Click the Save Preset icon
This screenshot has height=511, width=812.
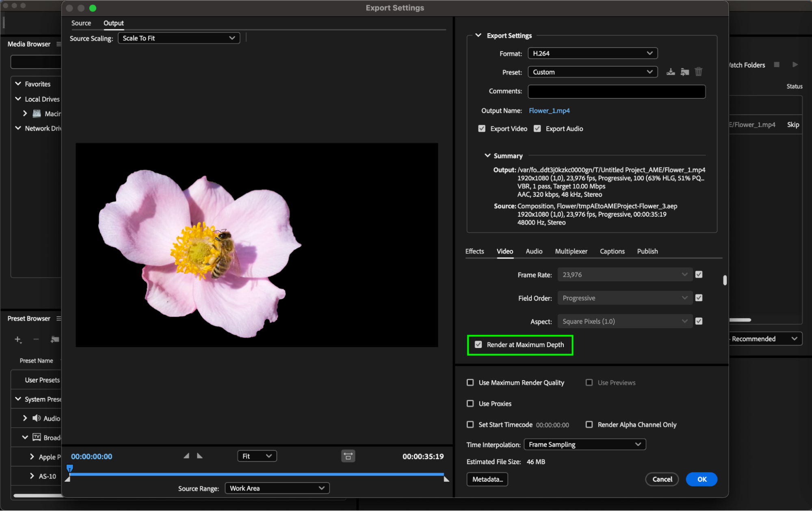tap(671, 72)
